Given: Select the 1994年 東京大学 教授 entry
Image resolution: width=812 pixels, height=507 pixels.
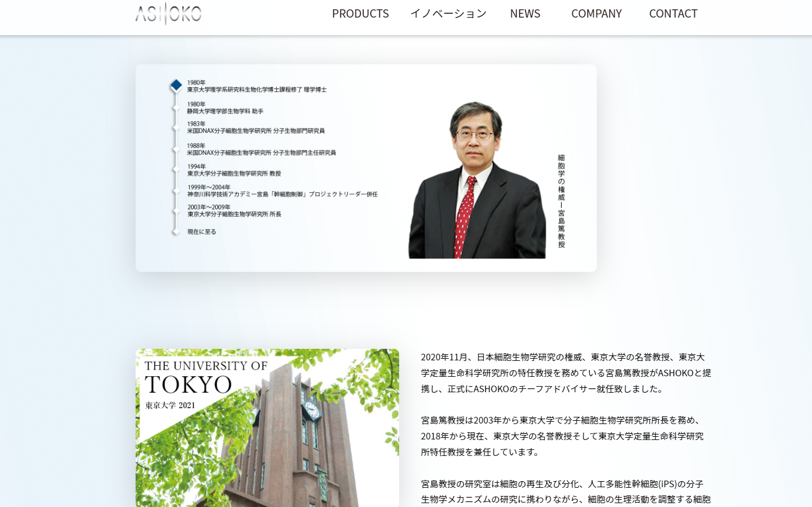Looking at the screenshot, I should [234, 170].
